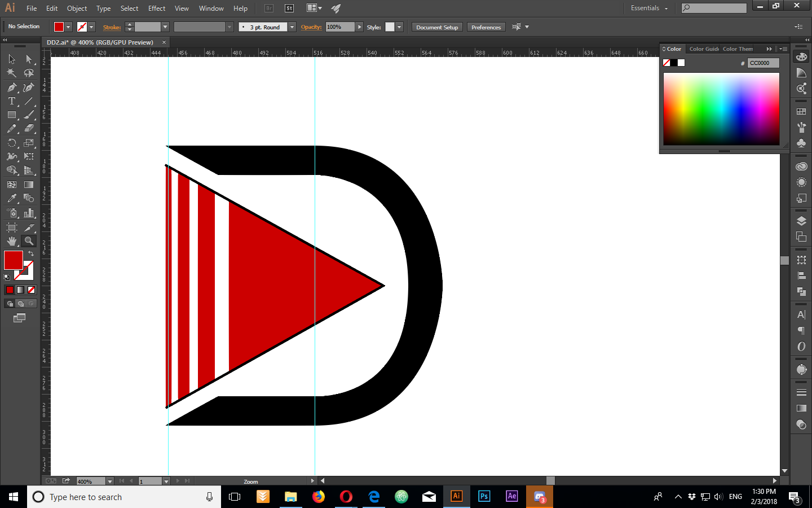This screenshot has width=812, height=508.
Task: Open Preferences from the control bar
Action: click(486, 27)
